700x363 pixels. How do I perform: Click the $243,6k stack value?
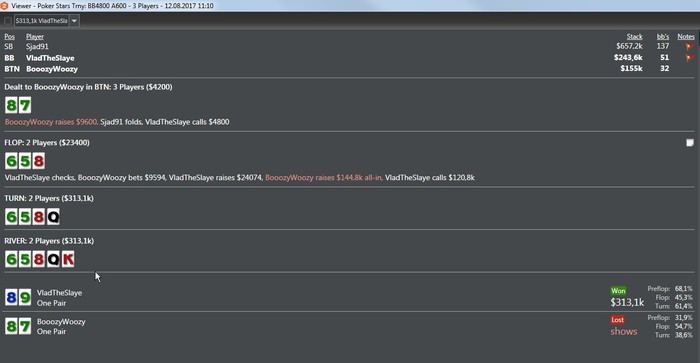point(628,58)
